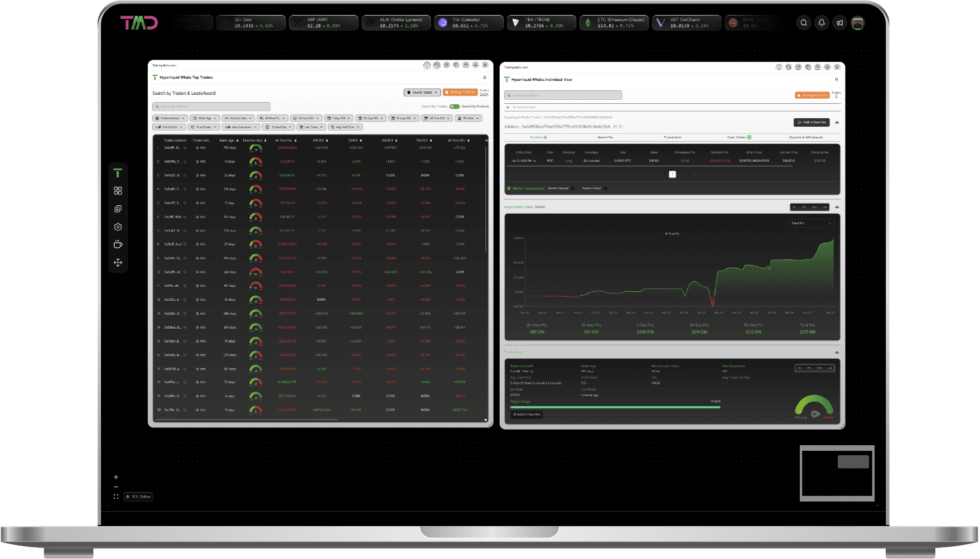
Task: Open Wallet Age filter dropdown
Action: coord(205,118)
